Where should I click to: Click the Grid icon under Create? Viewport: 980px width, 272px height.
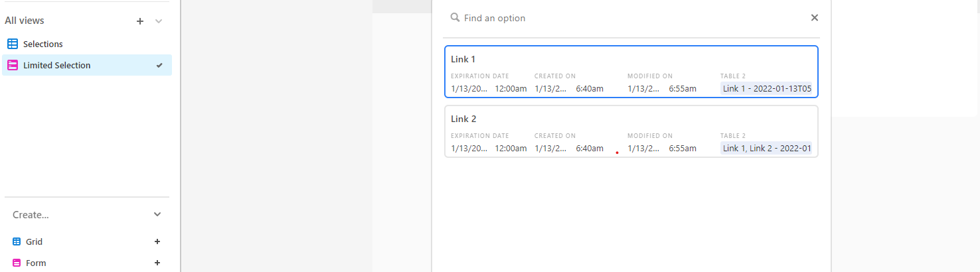tap(17, 242)
